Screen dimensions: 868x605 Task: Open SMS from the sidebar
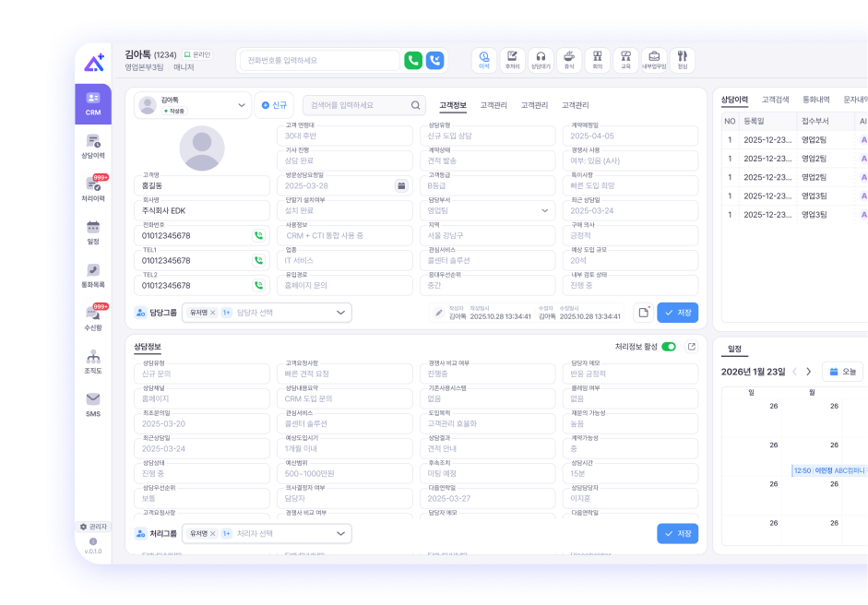click(93, 405)
